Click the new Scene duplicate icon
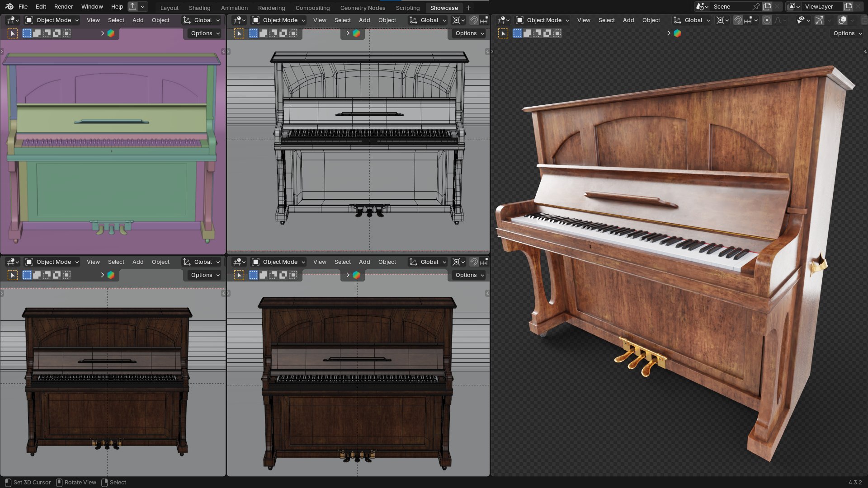 tap(767, 6)
